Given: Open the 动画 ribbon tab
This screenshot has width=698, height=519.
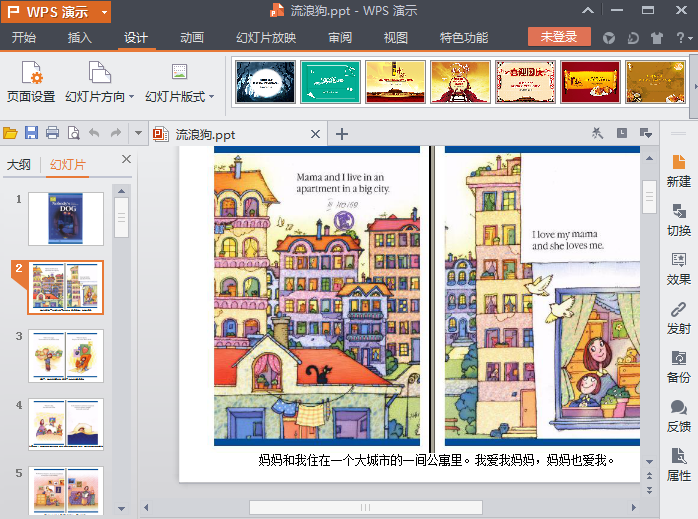Looking at the screenshot, I should (x=192, y=38).
